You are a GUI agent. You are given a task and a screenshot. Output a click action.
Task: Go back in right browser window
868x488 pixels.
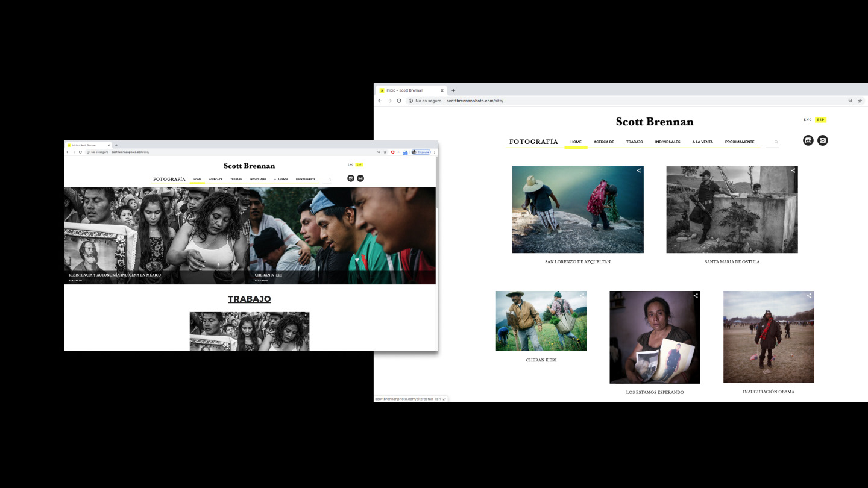click(x=380, y=101)
